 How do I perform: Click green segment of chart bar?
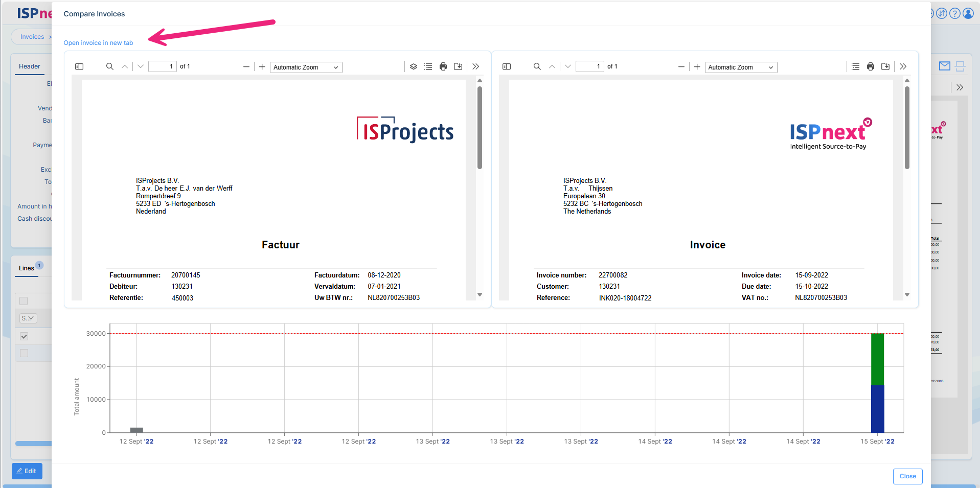(x=877, y=359)
